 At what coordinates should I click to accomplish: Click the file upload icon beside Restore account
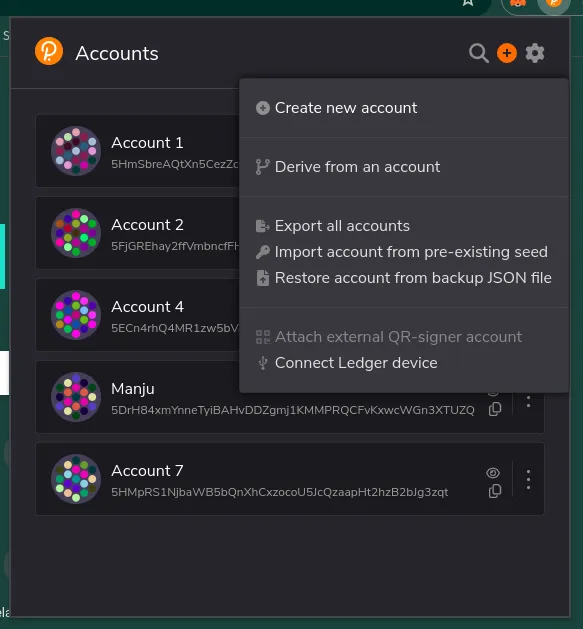263,278
